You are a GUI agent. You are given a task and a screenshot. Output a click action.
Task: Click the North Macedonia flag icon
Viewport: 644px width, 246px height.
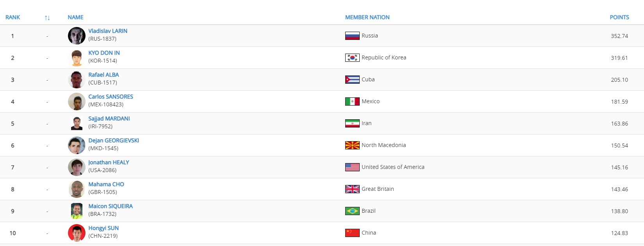[352, 145]
